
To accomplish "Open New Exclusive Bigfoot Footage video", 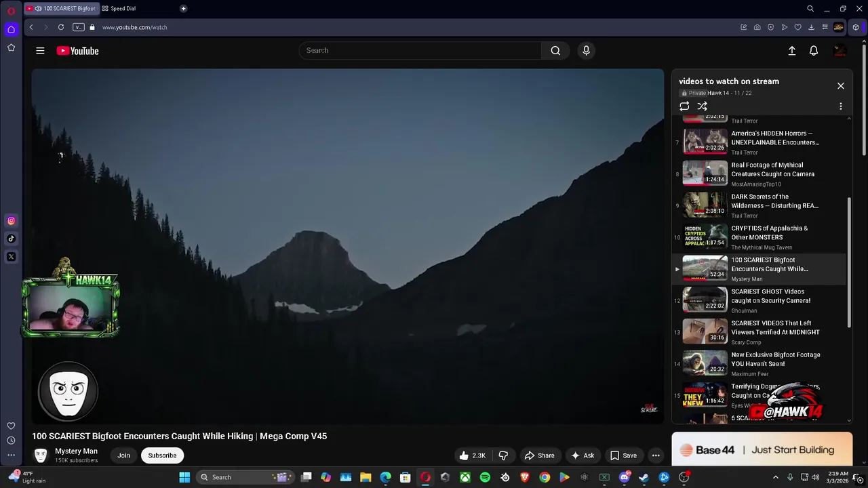I will [759, 364].
